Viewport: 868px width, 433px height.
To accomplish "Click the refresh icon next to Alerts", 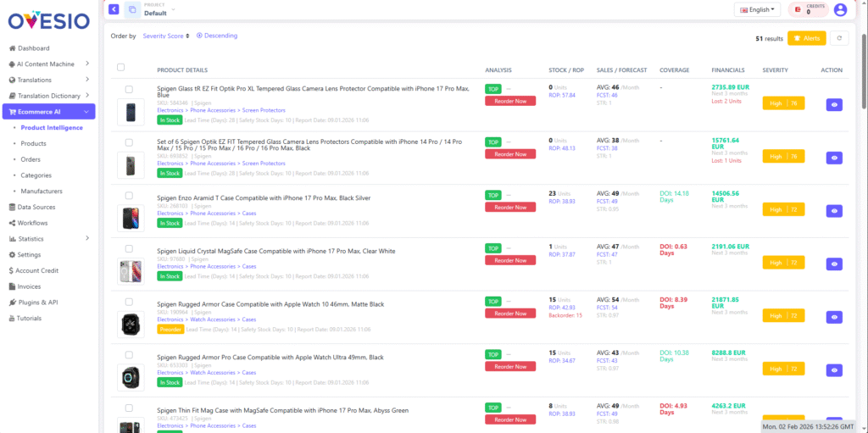I will coord(839,38).
